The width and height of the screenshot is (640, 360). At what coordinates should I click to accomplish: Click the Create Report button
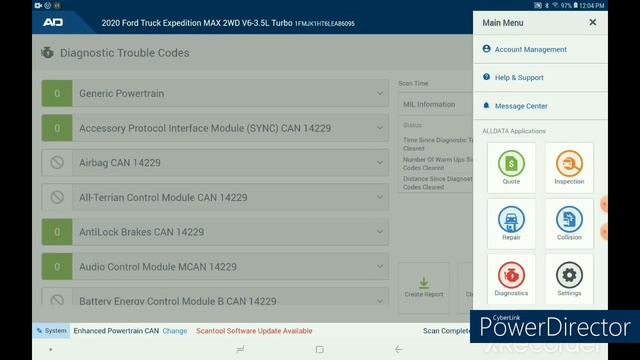pyautogui.click(x=424, y=288)
